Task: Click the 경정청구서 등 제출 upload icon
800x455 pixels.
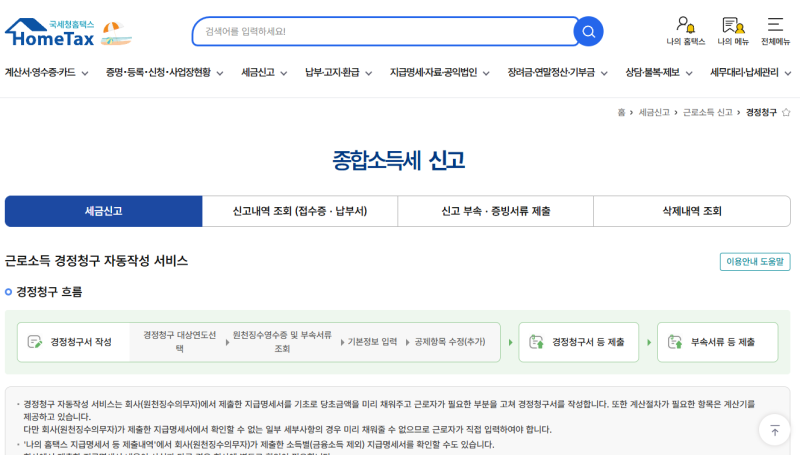Action: tap(536, 342)
